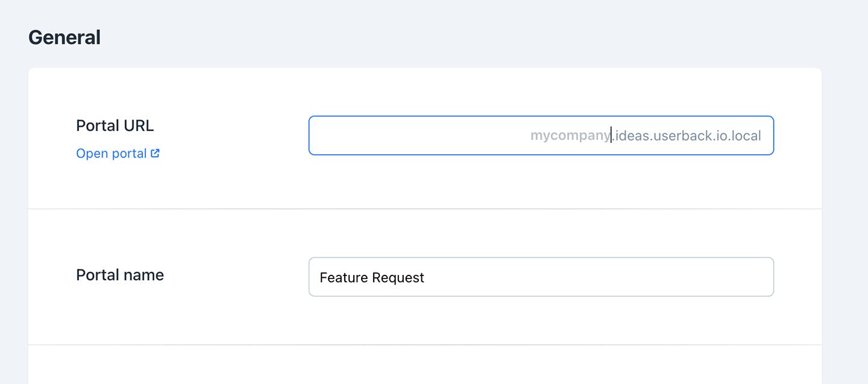Select the Portal name label
The width and height of the screenshot is (868, 384).
pyautogui.click(x=120, y=275)
